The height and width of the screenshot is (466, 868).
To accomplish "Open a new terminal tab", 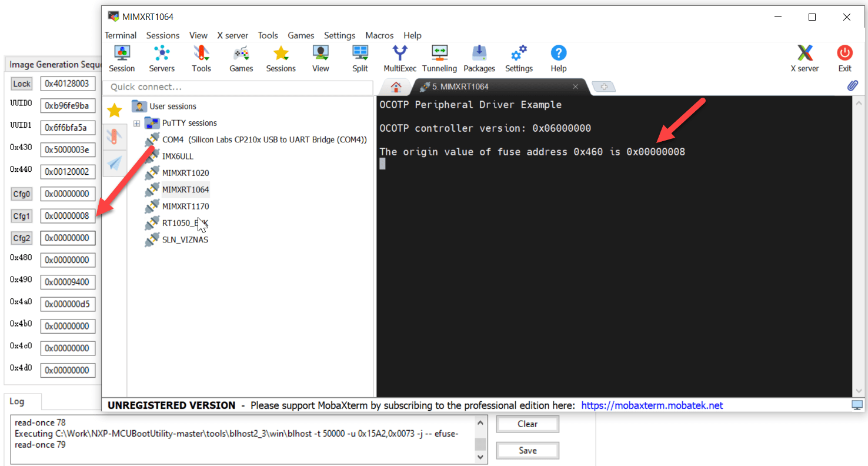I will pos(604,87).
